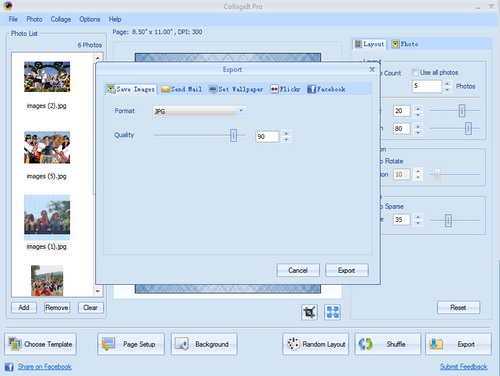Image resolution: width=500 pixels, height=376 pixels.
Task: Open the Save Images tab in Export dialog
Action: [x=131, y=89]
